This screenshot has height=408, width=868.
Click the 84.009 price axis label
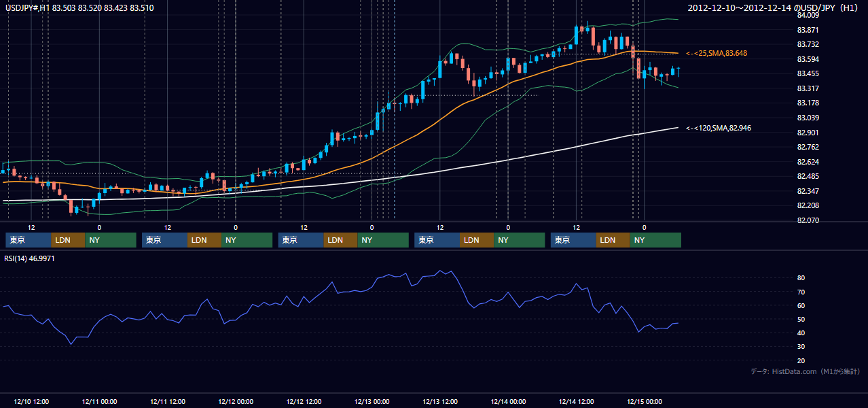point(808,16)
